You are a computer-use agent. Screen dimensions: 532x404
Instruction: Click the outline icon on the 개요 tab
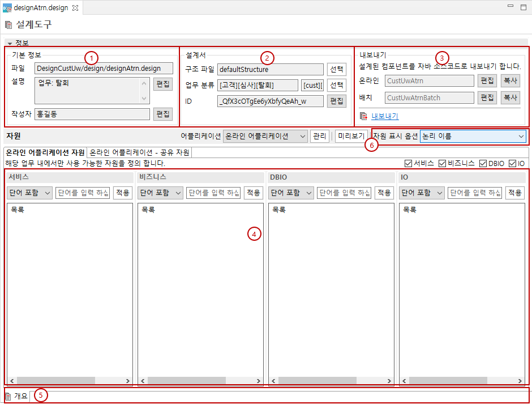(x=7, y=395)
